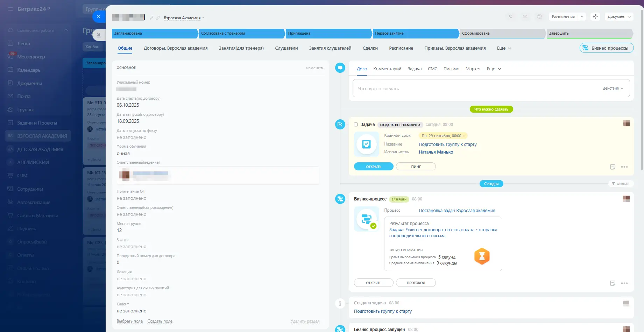
Task: Click the phone call icon in header
Action: [x=510, y=16]
